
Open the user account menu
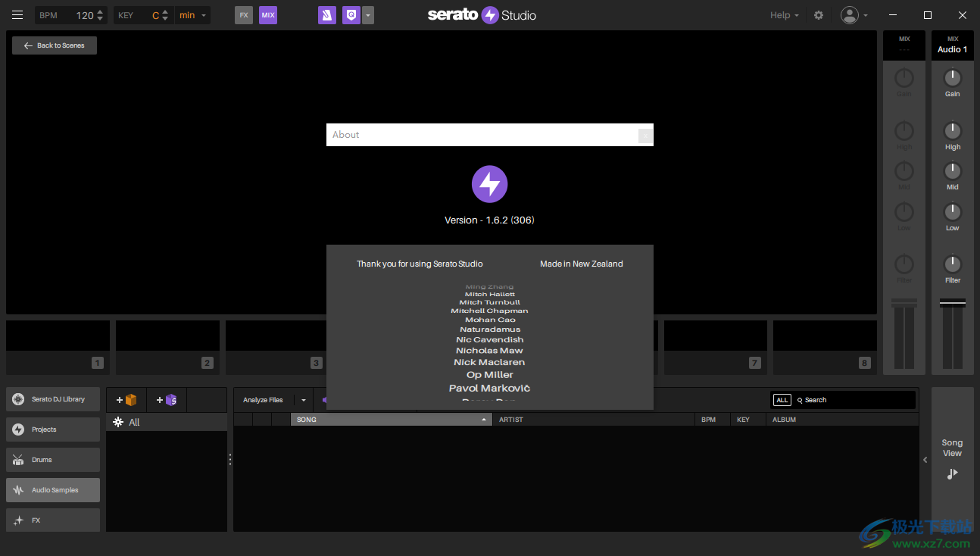click(850, 15)
